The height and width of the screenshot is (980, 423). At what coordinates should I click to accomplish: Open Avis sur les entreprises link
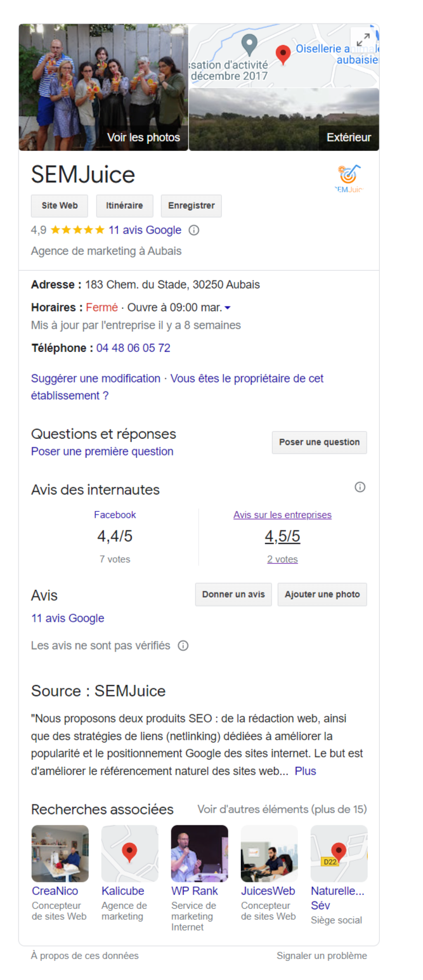[x=282, y=515]
